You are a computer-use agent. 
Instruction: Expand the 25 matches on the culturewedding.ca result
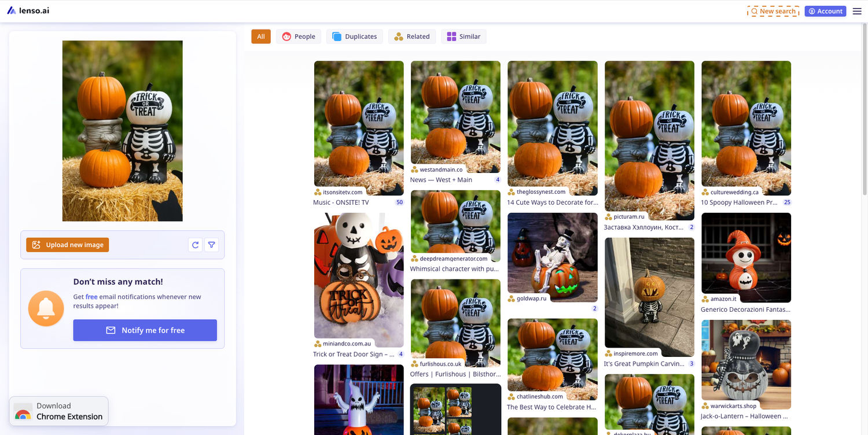click(786, 202)
